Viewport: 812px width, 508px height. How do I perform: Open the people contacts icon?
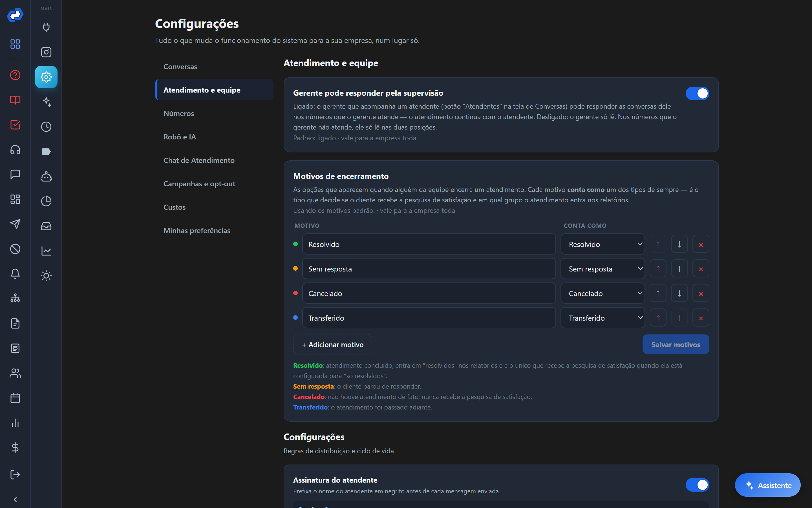[15, 373]
